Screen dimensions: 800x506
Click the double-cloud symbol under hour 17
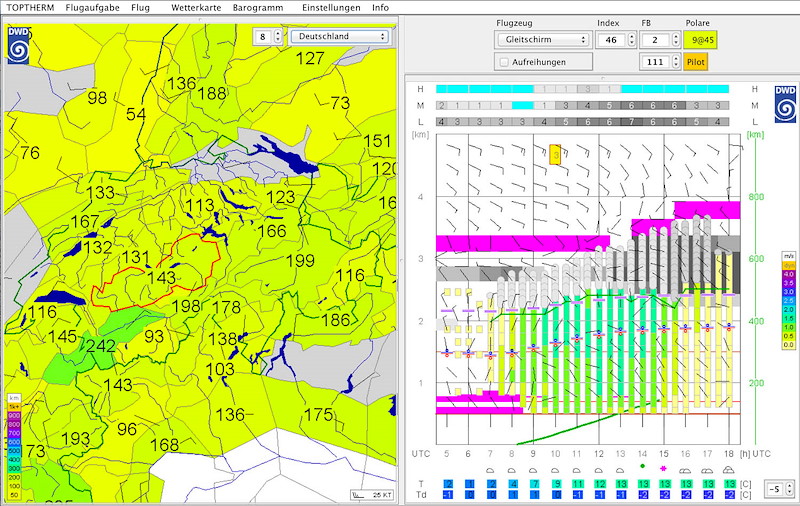(707, 470)
